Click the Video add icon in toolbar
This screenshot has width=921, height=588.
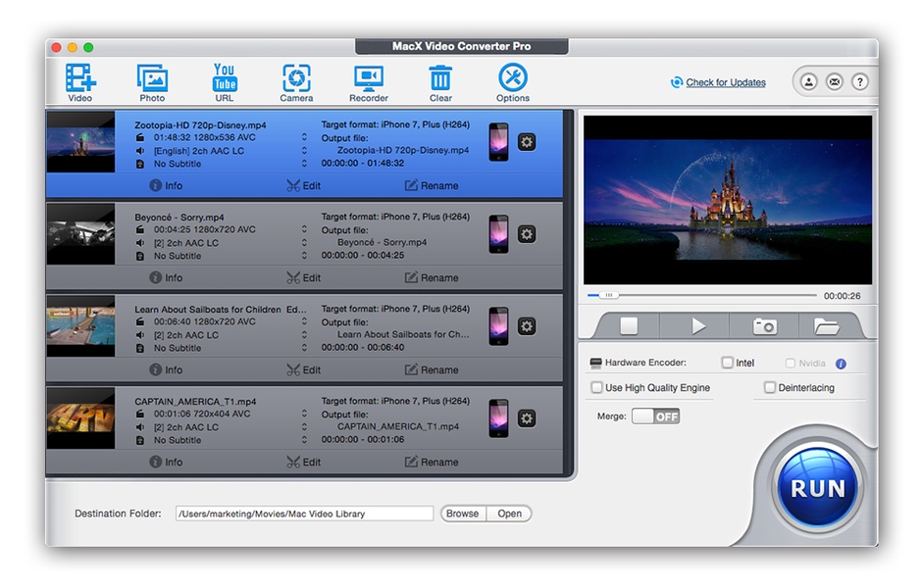(x=79, y=78)
